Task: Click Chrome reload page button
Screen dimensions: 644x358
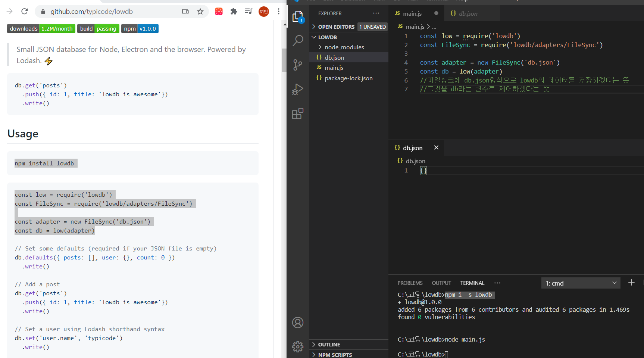Action: (x=25, y=12)
